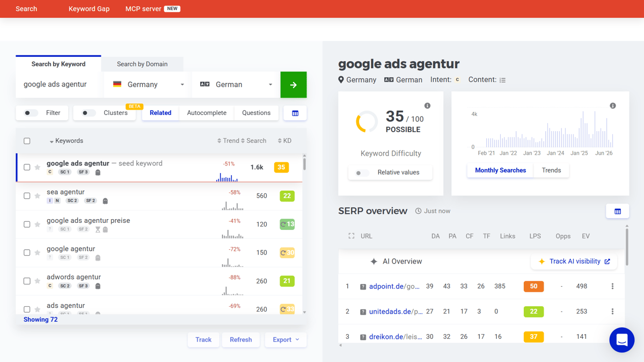Screen dimensions: 644x362
Task: Check the 'adwords agentur' row checkbox
Action: click(x=27, y=281)
